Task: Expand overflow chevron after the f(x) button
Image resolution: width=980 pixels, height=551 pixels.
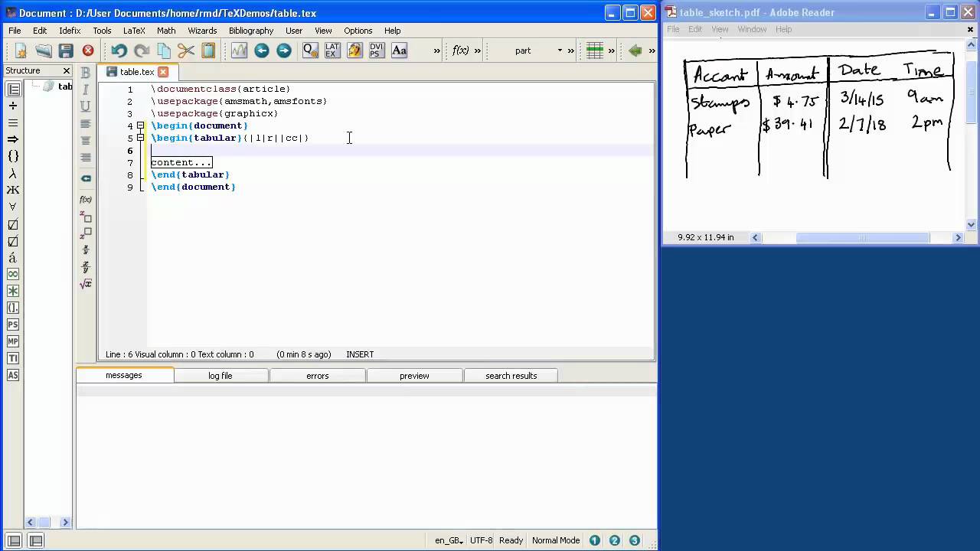Action: (x=478, y=51)
